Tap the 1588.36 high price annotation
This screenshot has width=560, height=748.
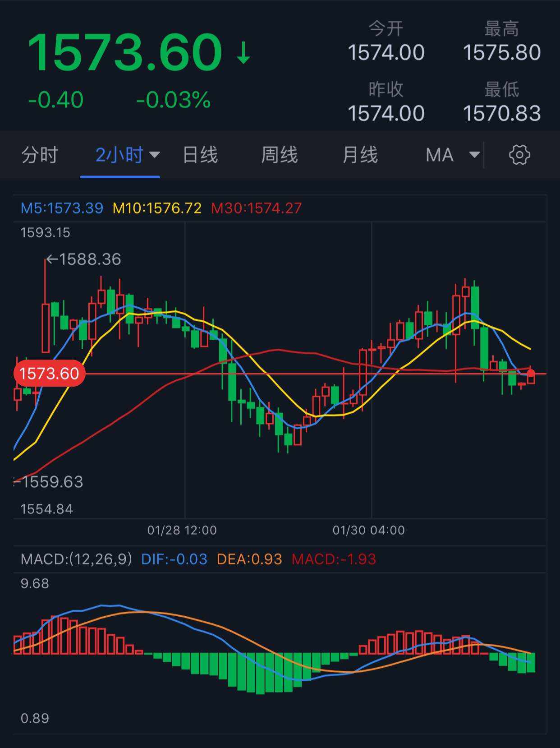click(84, 259)
